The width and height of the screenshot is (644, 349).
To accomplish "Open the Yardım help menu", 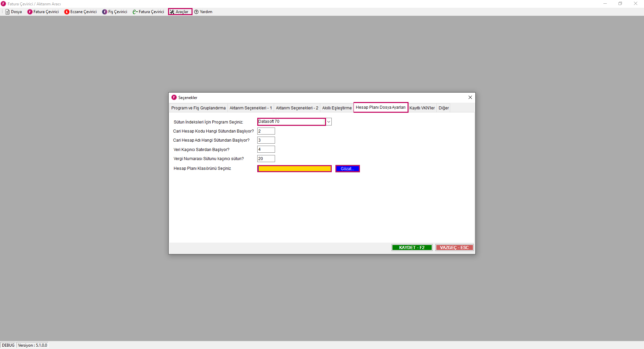I will click(x=203, y=12).
